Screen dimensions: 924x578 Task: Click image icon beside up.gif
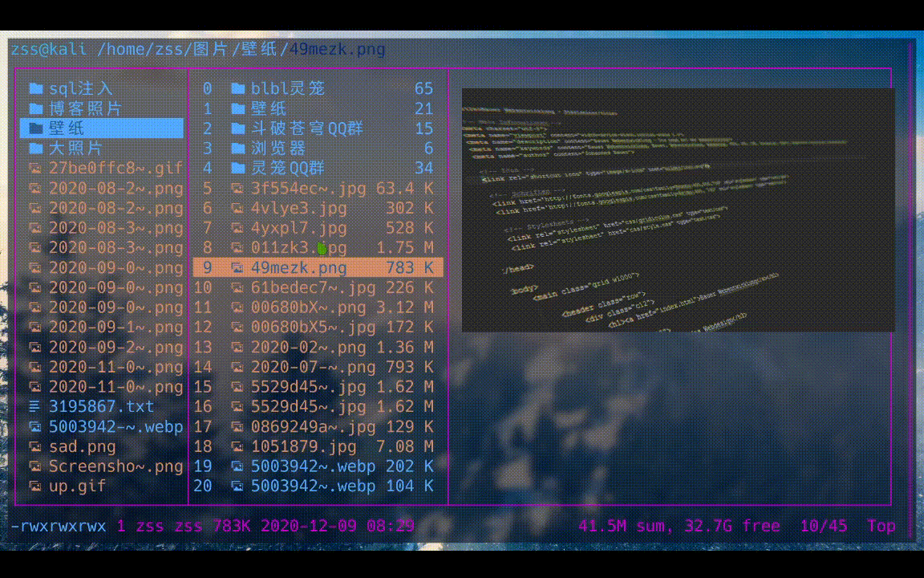[35, 486]
